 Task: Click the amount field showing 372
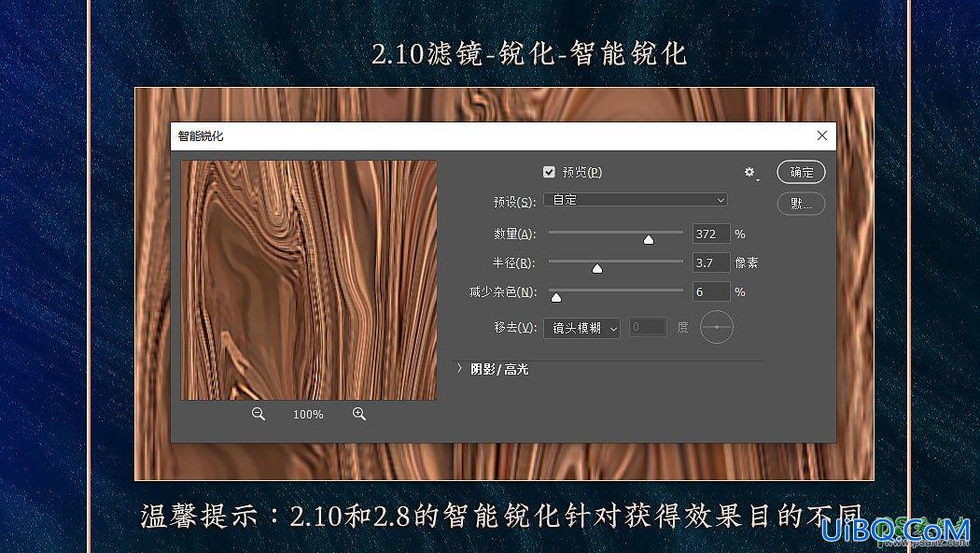click(711, 234)
